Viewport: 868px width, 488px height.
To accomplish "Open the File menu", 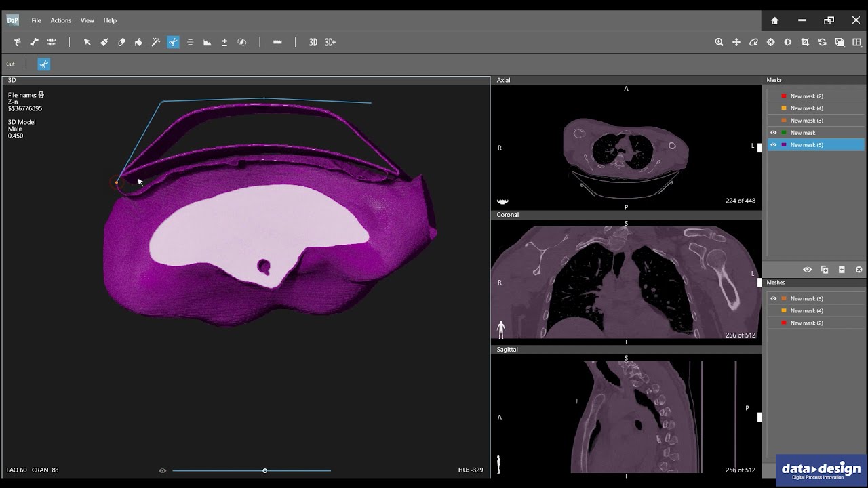I will point(36,20).
